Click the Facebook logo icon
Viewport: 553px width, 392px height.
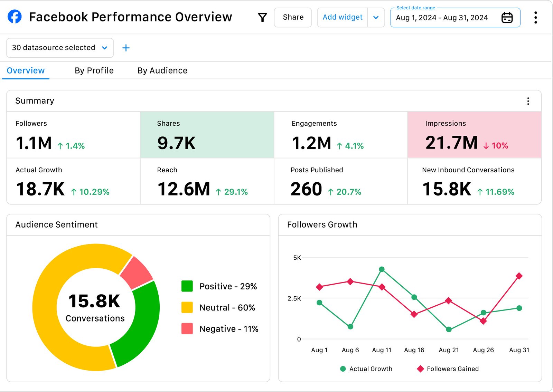click(15, 17)
